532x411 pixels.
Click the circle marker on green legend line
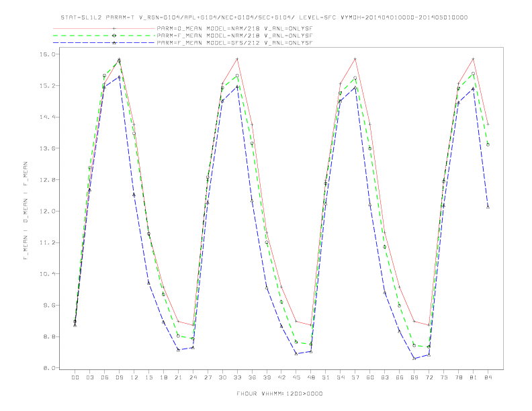(x=114, y=36)
